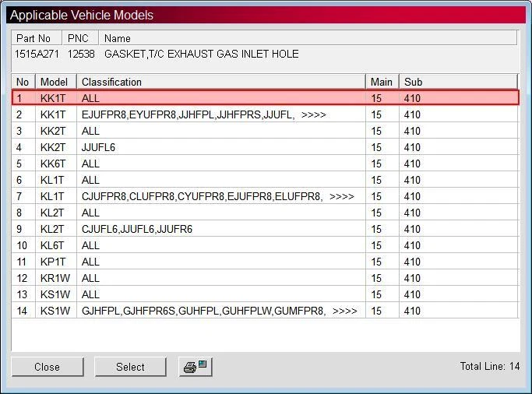Screen dimensions: 532x394
Task: Click the Part No header
Action: pyautogui.click(x=37, y=38)
